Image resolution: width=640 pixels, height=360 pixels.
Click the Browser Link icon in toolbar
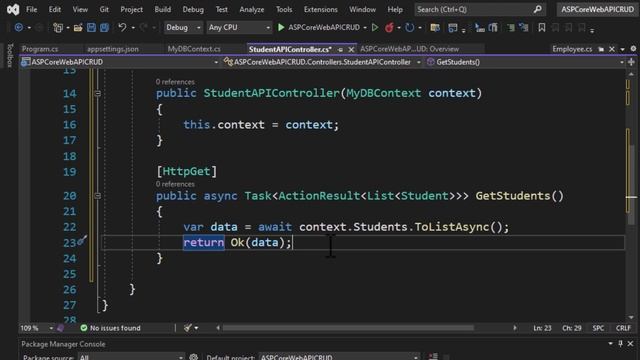pos(435,27)
